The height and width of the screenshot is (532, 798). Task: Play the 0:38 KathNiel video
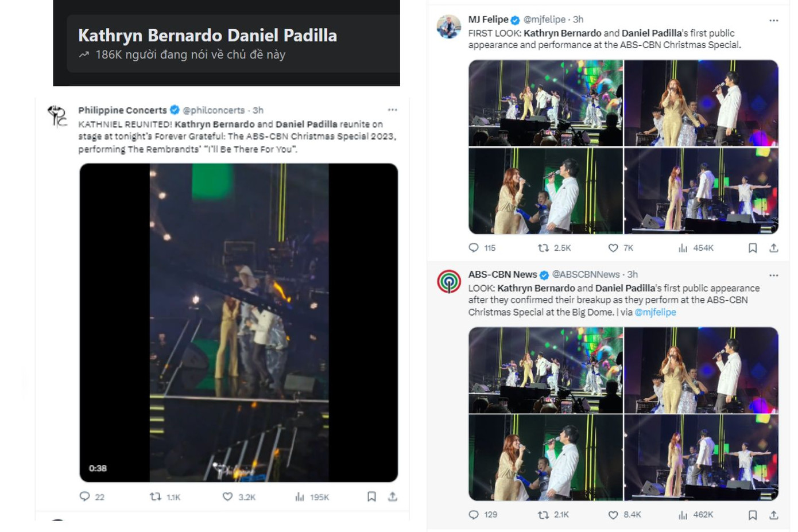click(239, 323)
